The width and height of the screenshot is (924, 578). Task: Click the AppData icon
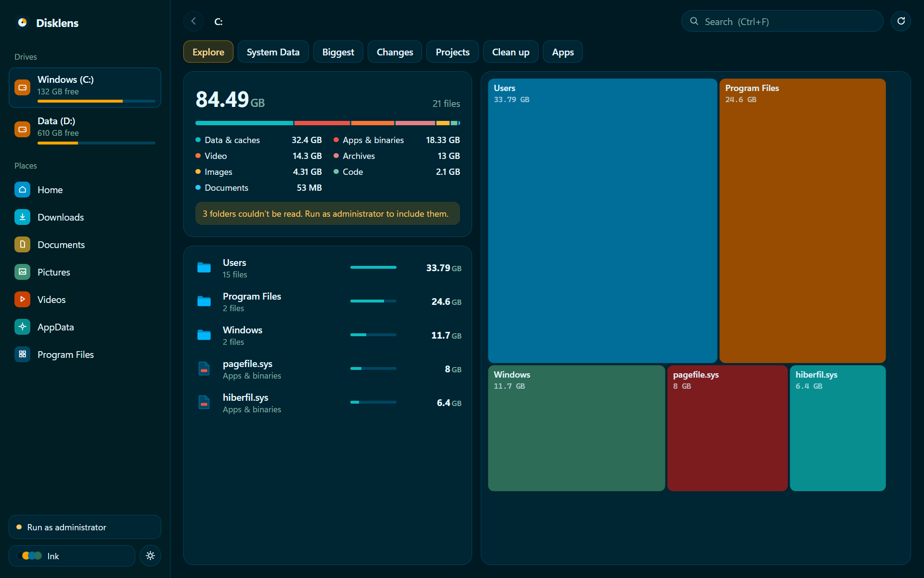(22, 327)
